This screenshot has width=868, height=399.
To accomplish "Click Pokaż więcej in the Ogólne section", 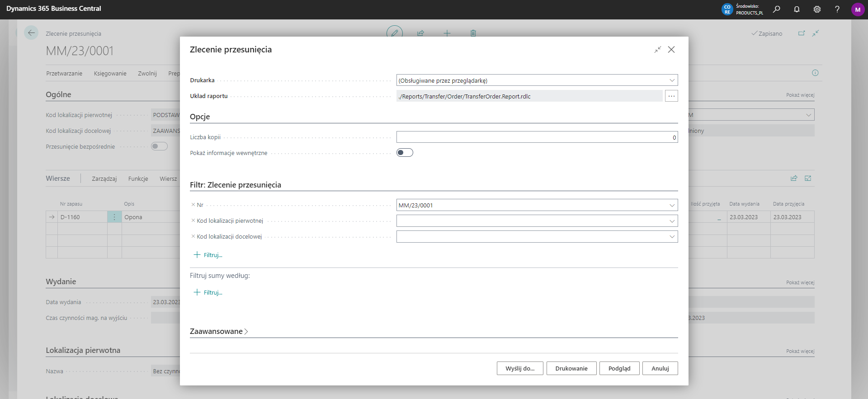I will pos(800,95).
